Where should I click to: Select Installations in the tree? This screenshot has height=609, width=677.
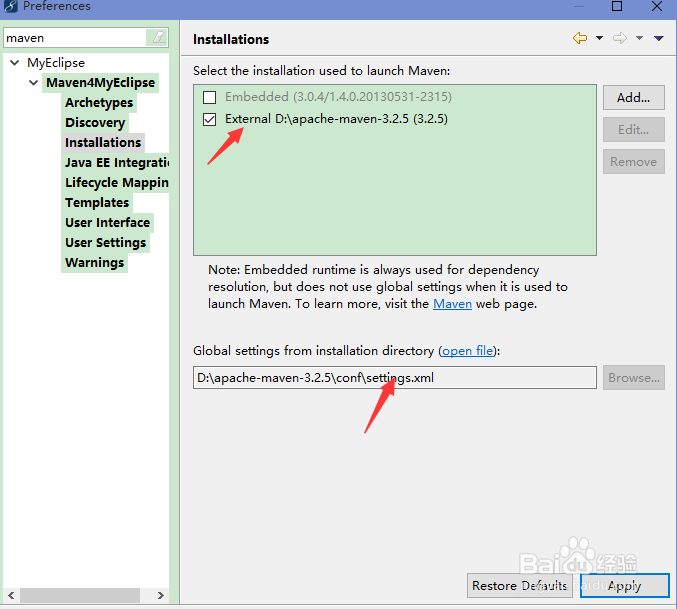click(x=103, y=142)
